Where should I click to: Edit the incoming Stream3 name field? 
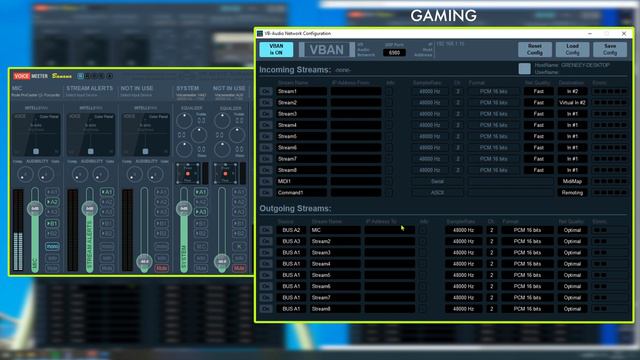point(301,114)
